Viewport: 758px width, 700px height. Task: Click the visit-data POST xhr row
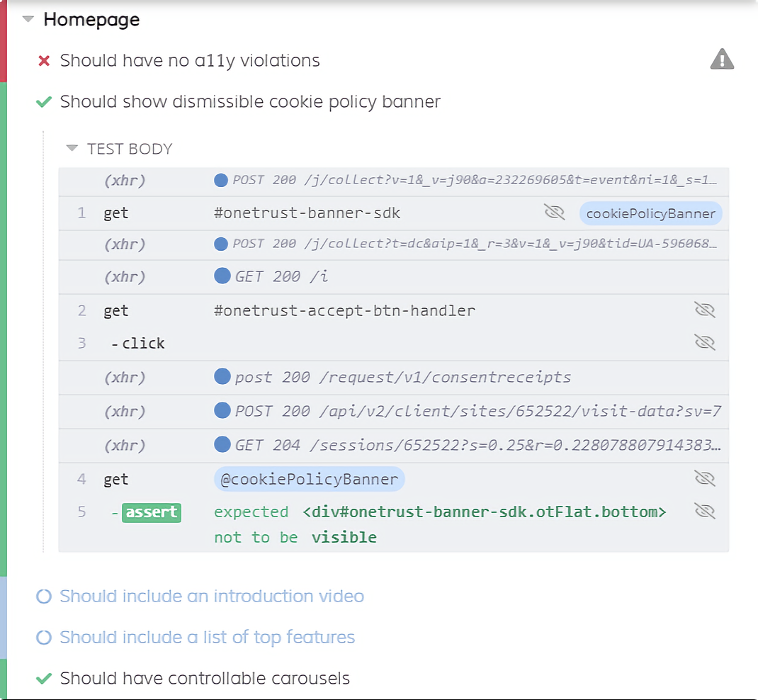pos(468,412)
